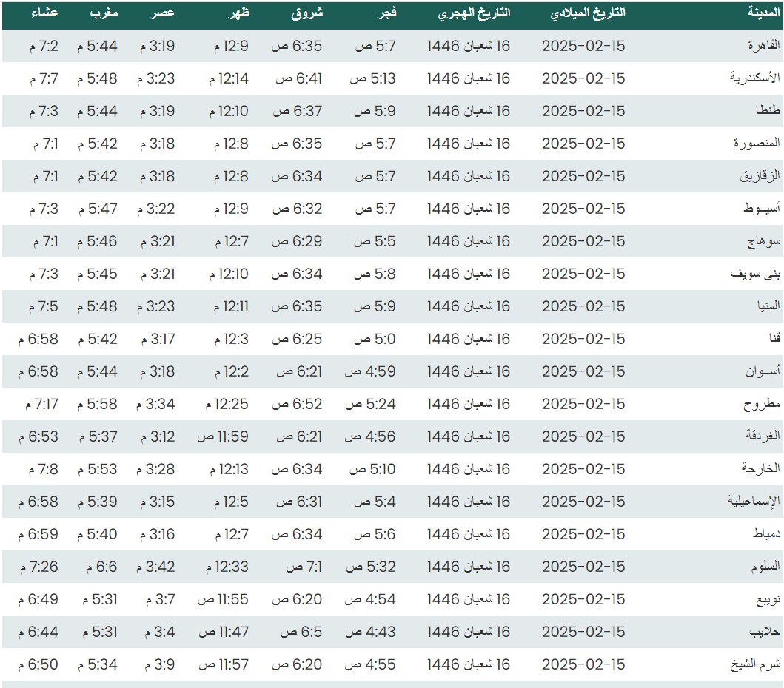
Task: Click the أسوان city name
Action: [763, 371]
